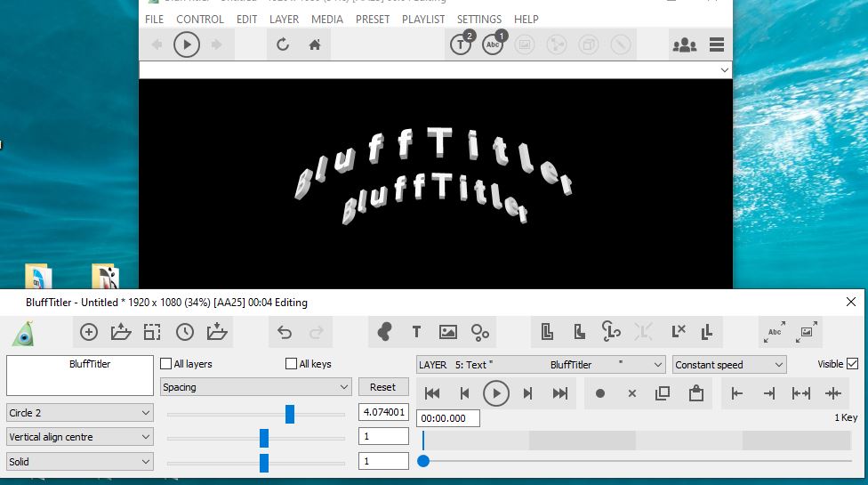Toggle the Visible checkbox
The height and width of the screenshot is (485, 868).
852,364
